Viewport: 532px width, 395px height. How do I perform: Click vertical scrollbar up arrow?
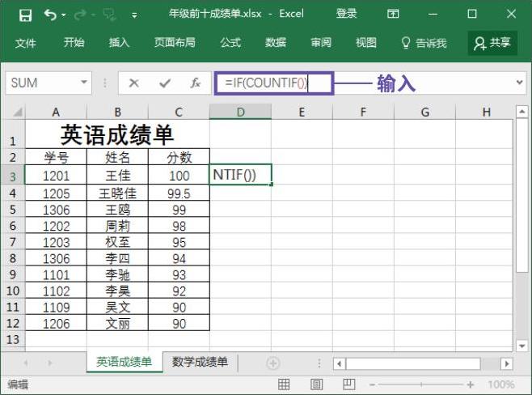521,112
